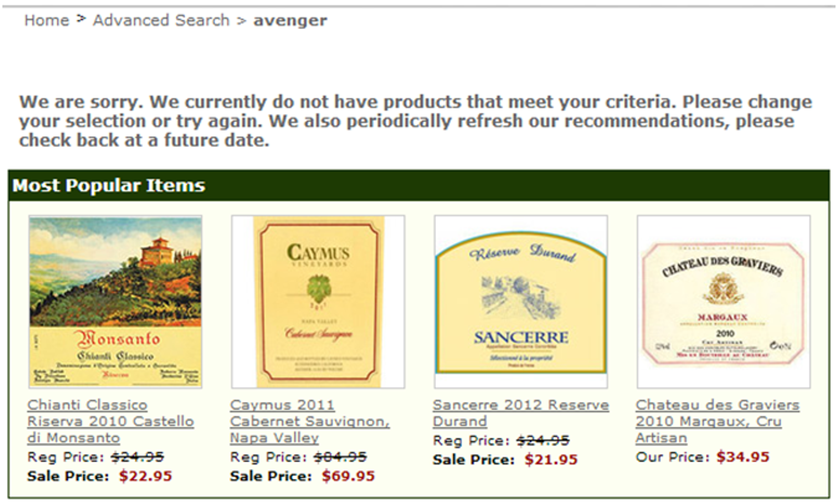Click the Most Popular Items header

coord(109,185)
